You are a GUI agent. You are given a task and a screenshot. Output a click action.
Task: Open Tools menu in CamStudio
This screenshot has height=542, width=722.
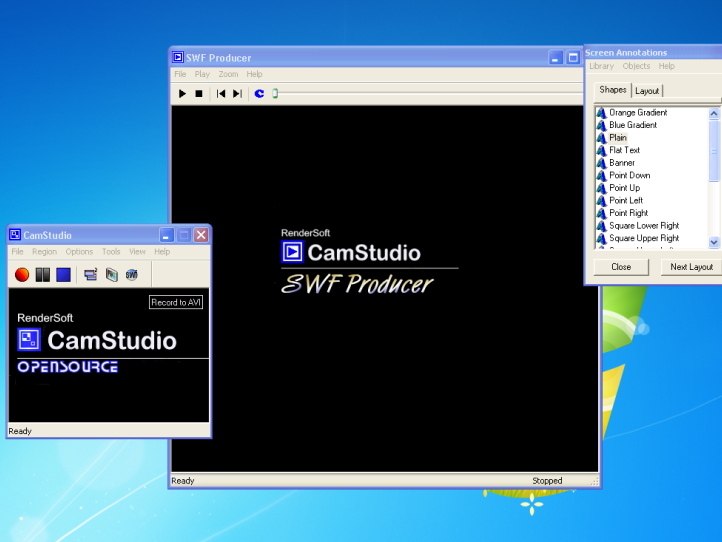tap(111, 251)
